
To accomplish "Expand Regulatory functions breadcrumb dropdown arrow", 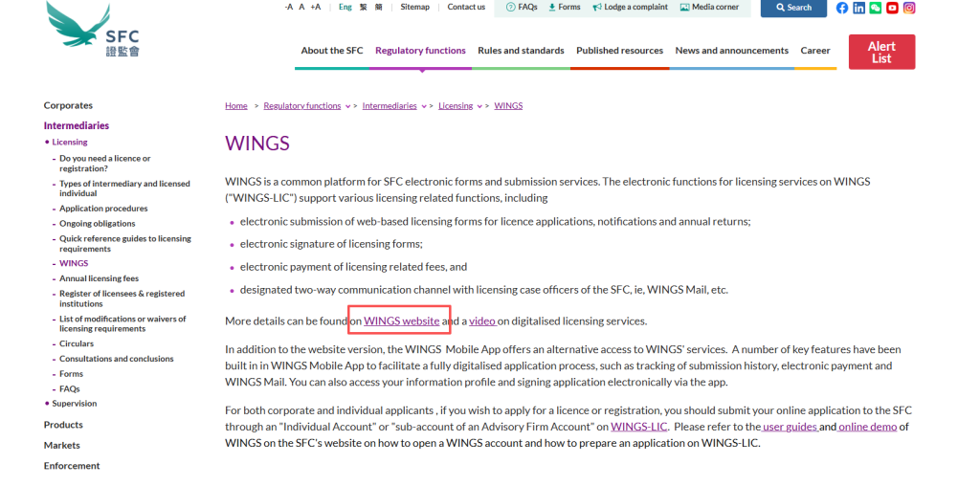I will pyautogui.click(x=346, y=106).
